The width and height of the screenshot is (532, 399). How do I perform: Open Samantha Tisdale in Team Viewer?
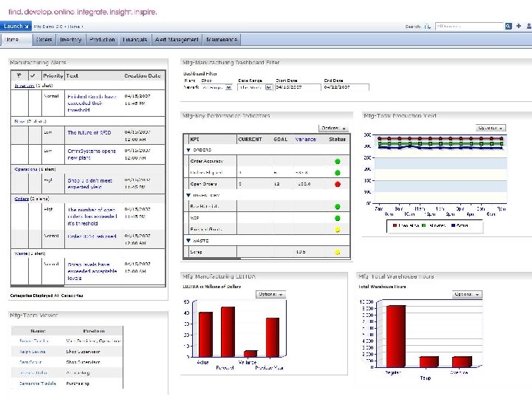[x=38, y=383]
